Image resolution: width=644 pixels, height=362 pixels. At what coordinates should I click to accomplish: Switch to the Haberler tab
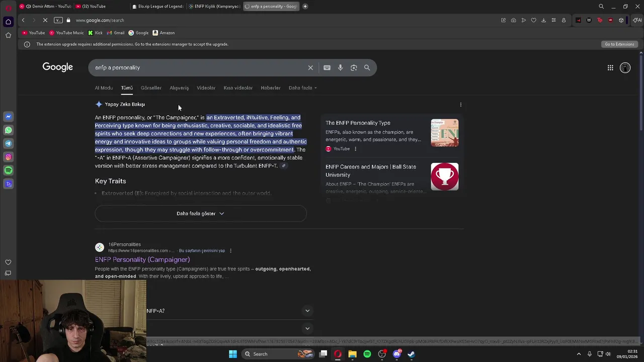click(x=271, y=88)
